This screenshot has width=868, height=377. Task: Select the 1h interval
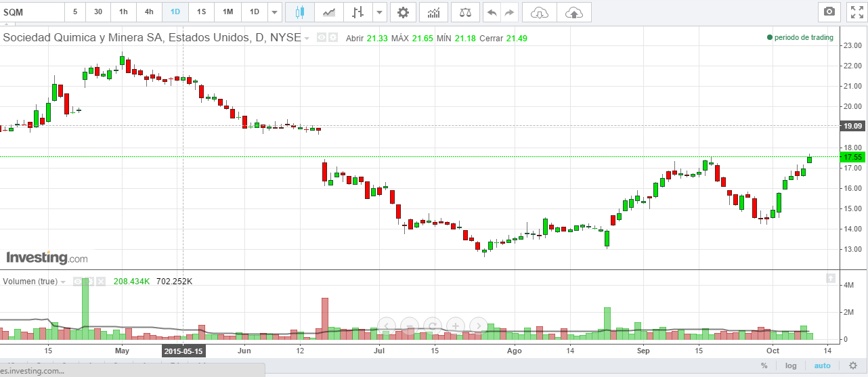123,12
